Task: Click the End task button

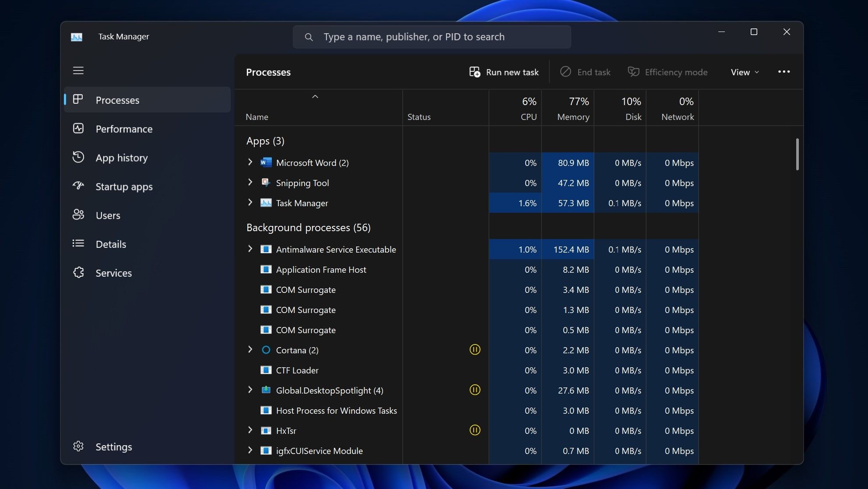Action: 585,72
